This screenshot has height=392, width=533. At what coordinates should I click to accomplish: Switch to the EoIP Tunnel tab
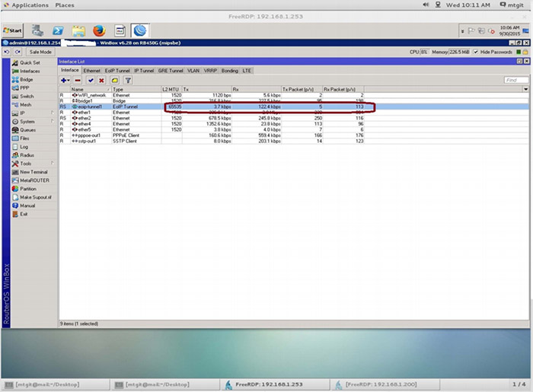tap(117, 71)
